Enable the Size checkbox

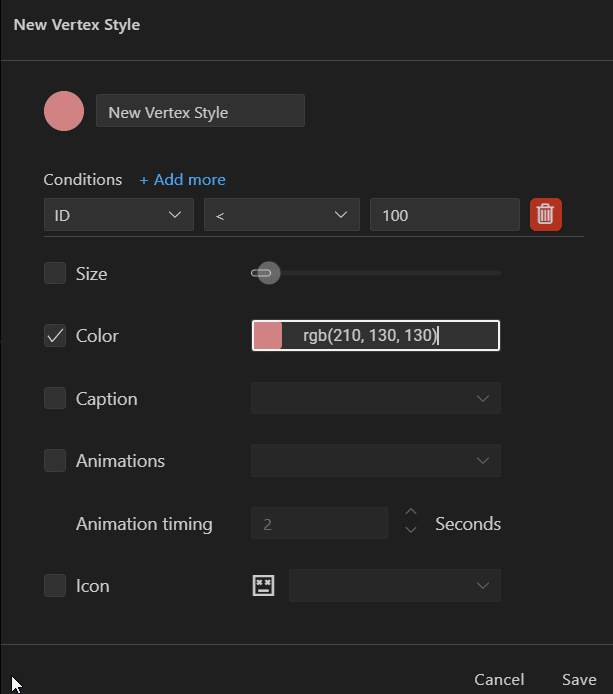coord(55,273)
